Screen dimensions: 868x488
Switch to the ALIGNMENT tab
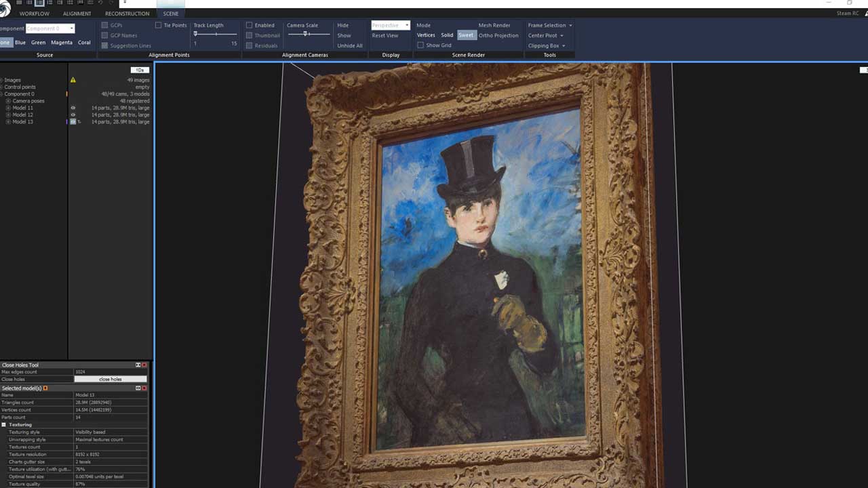point(77,14)
